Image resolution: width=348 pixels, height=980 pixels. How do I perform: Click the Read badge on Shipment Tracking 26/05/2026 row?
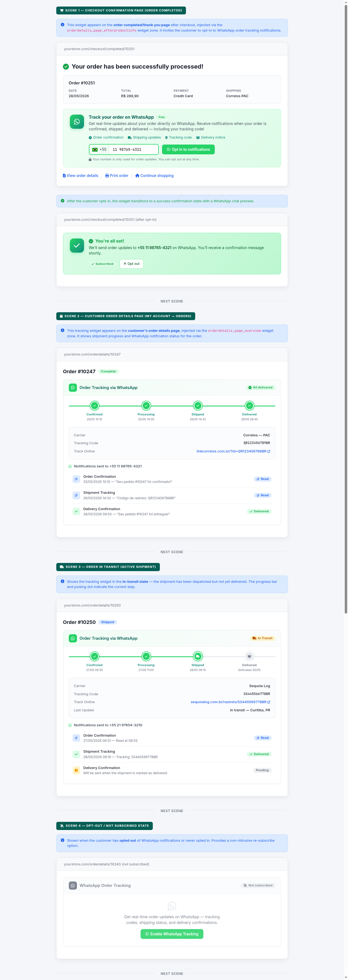pyautogui.click(x=263, y=495)
